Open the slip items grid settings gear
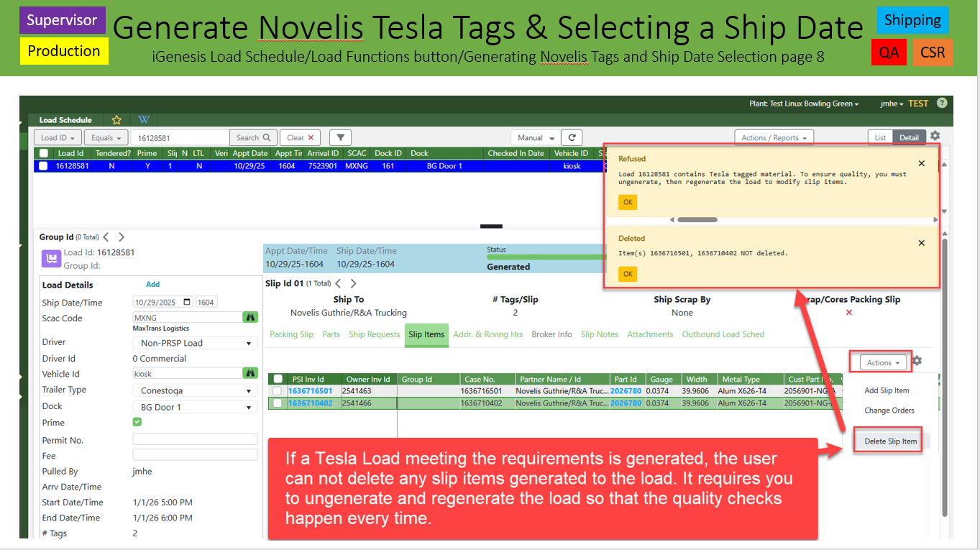Image resolution: width=980 pixels, height=550 pixels. point(917,362)
